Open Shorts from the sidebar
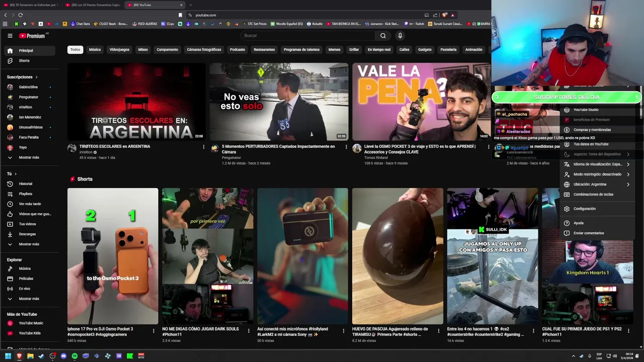 pos(29,60)
